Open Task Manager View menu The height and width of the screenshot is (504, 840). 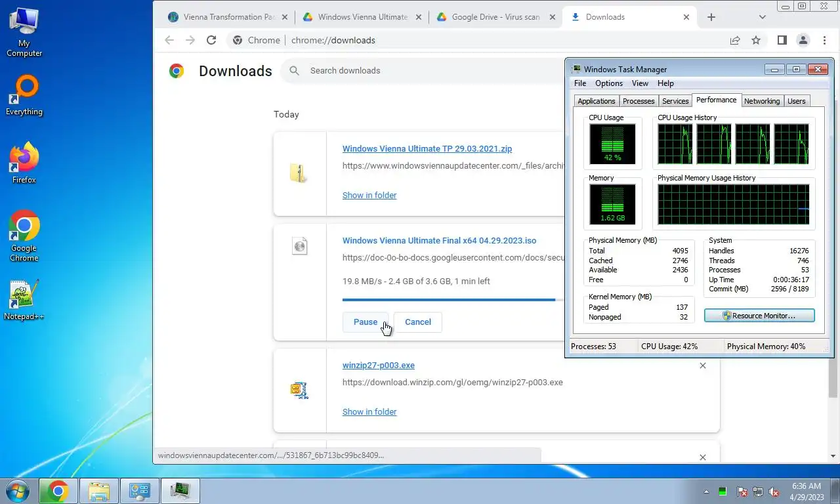[x=640, y=83]
